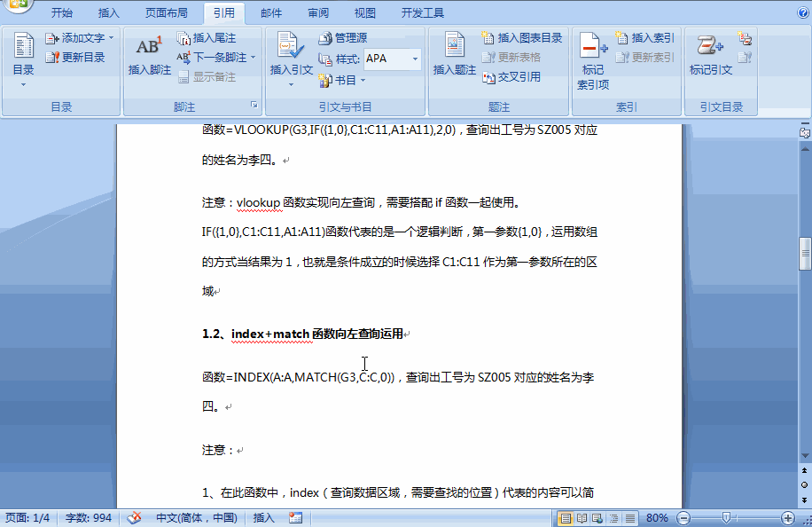Click 交叉引用 cross-reference

511,77
